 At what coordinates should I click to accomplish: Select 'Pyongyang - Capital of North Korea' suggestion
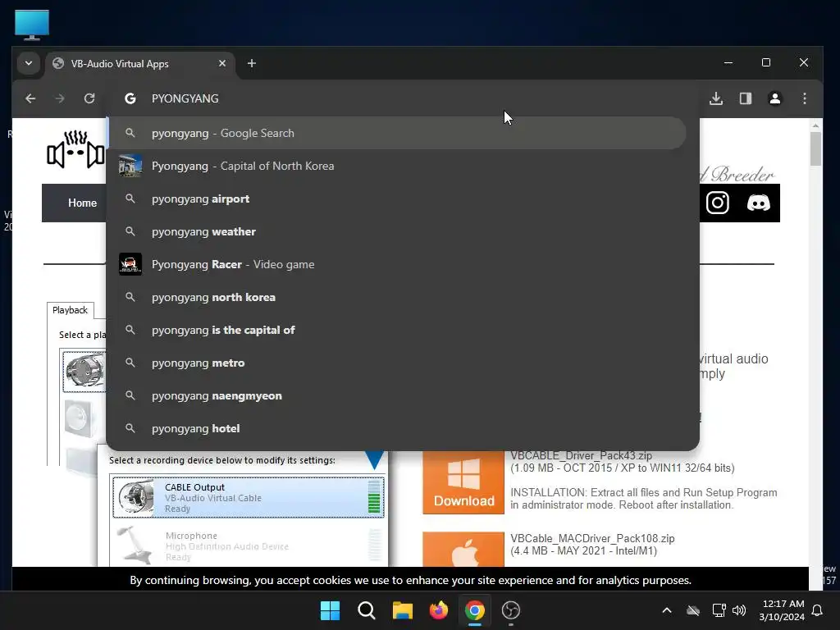click(396, 166)
